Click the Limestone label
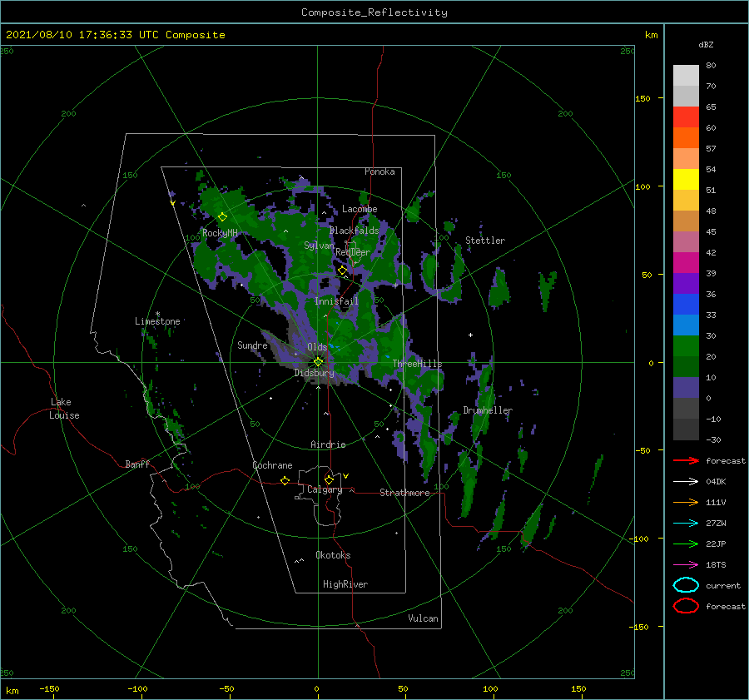This screenshot has width=749, height=700. 157,321
